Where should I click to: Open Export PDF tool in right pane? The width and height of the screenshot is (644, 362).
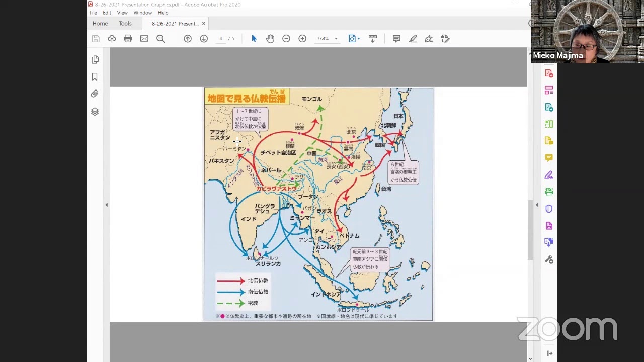(x=549, y=107)
